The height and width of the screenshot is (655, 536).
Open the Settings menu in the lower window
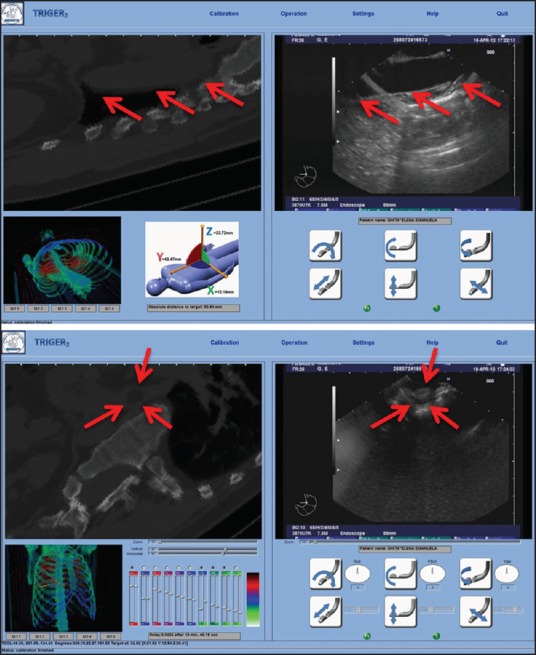click(x=363, y=343)
